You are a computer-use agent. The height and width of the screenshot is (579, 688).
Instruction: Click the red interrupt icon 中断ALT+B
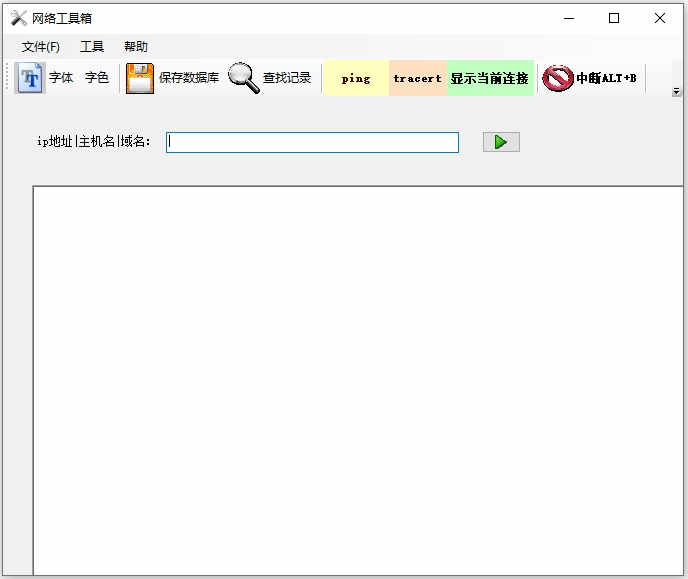coord(558,79)
